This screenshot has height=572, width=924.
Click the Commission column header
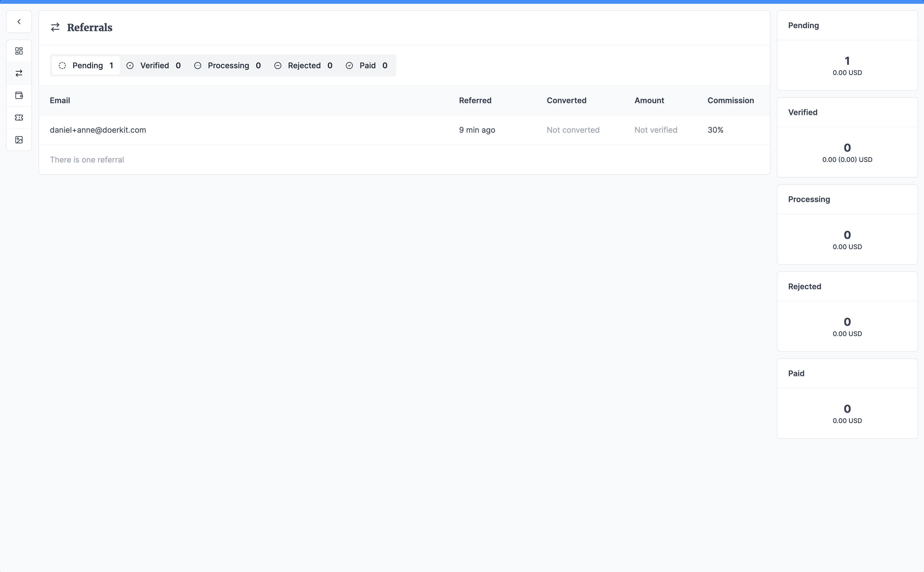730,100
